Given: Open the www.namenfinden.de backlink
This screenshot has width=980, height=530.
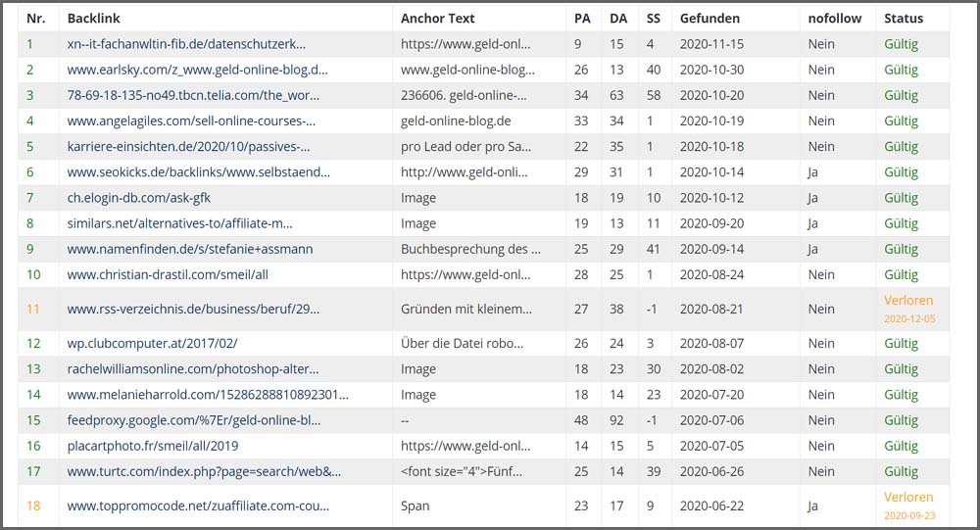Looking at the screenshot, I should [x=189, y=249].
